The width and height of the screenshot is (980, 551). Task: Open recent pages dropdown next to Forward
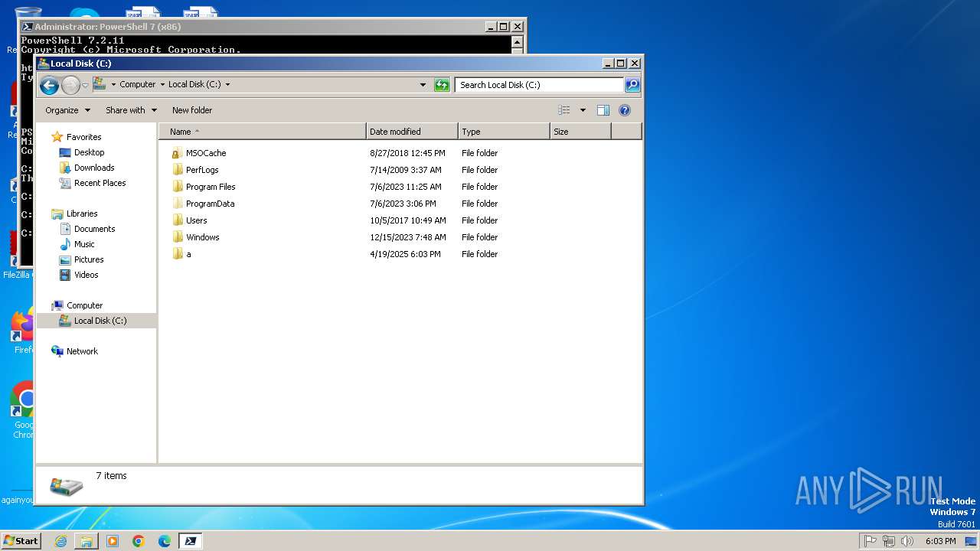tap(85, 85)
